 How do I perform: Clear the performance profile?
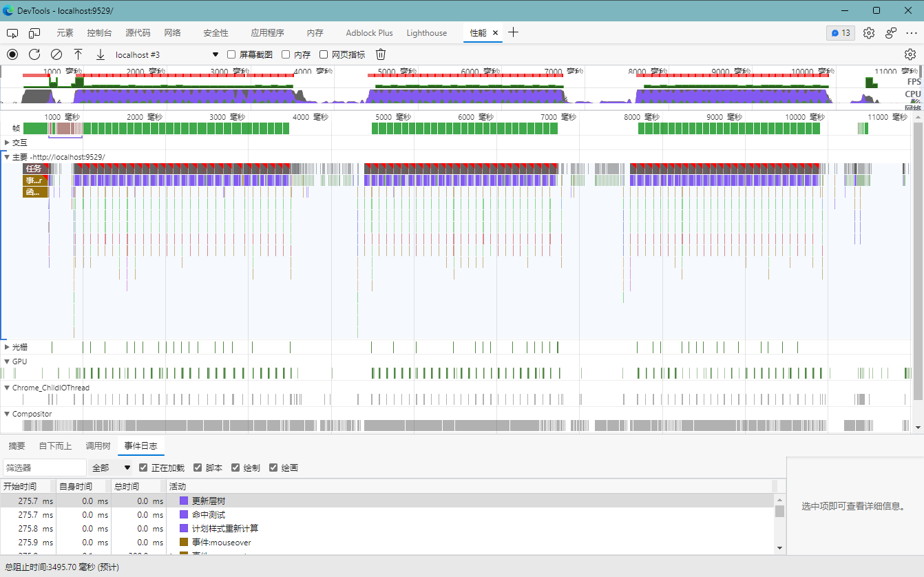[56, 54]
